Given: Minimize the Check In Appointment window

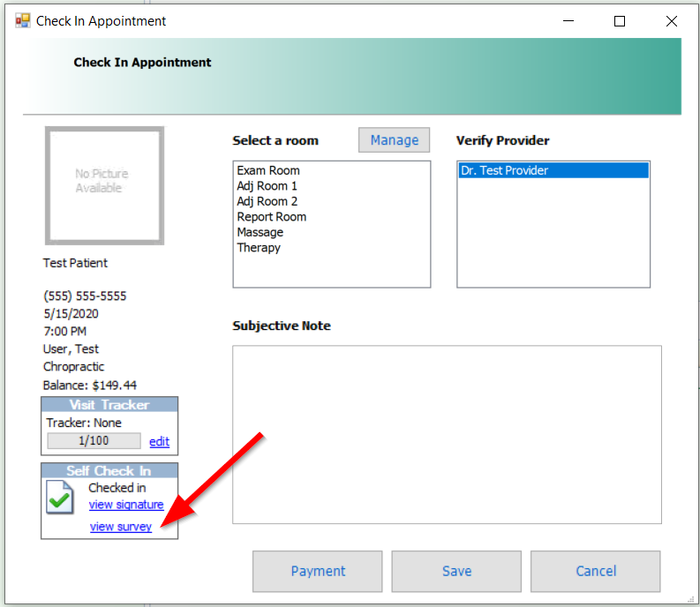Looking at the screenshot, I should [x=568, y=21].
